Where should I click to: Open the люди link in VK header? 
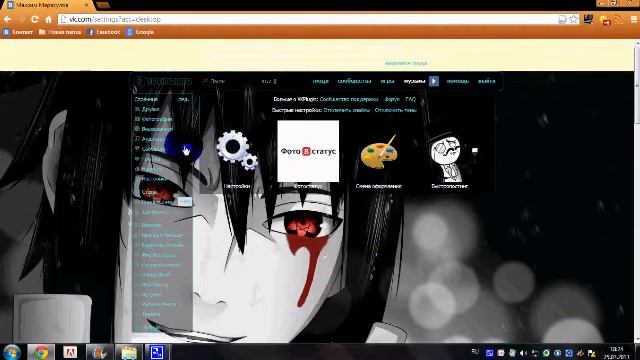pos(320,81)
